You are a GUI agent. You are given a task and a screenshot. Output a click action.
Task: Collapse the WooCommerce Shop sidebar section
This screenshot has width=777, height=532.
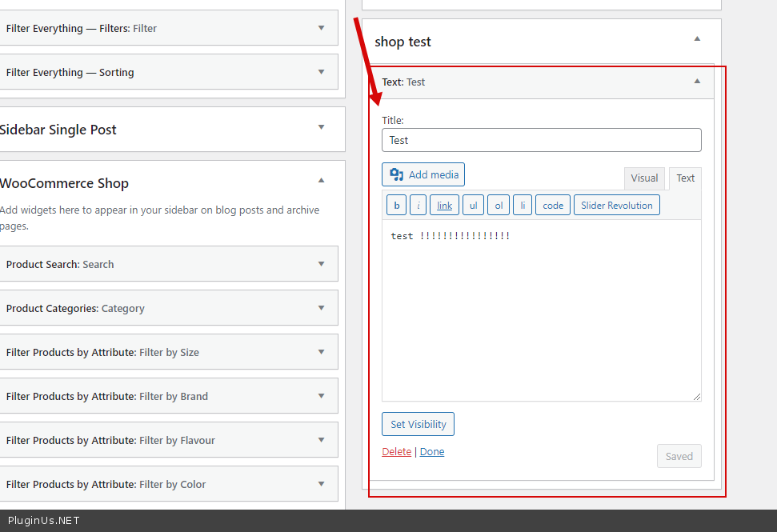click(321, 181)
